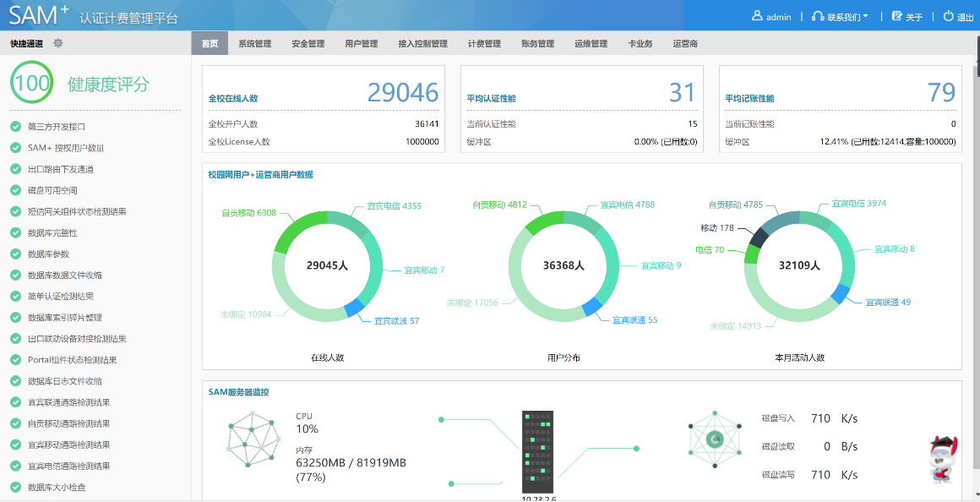
Task: Click the disk monitoring hexagon icon
Action: point(715,439)
